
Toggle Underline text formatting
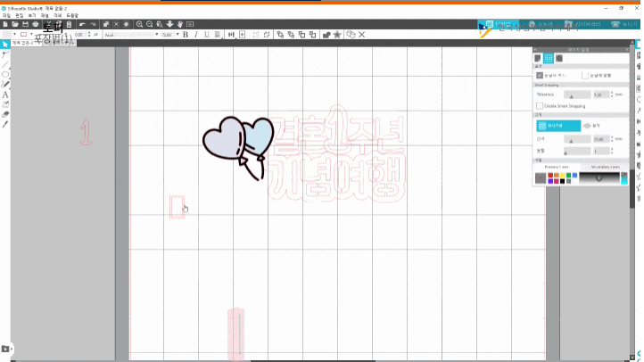coord(207,35)
